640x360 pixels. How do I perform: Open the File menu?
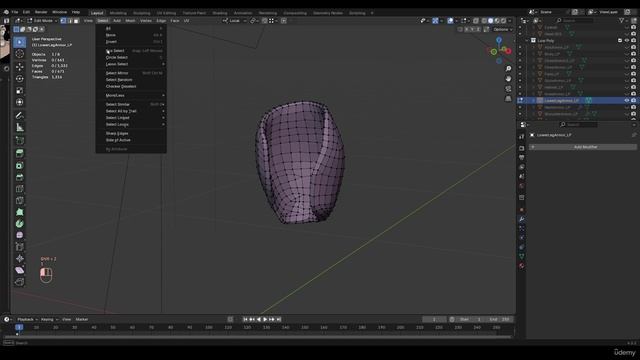click(15, 12)
